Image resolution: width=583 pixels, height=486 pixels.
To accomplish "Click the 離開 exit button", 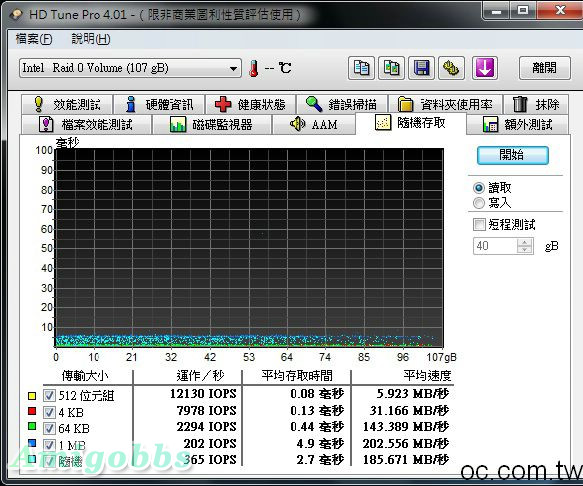I will pyautogui.click(x=545, y=68).
